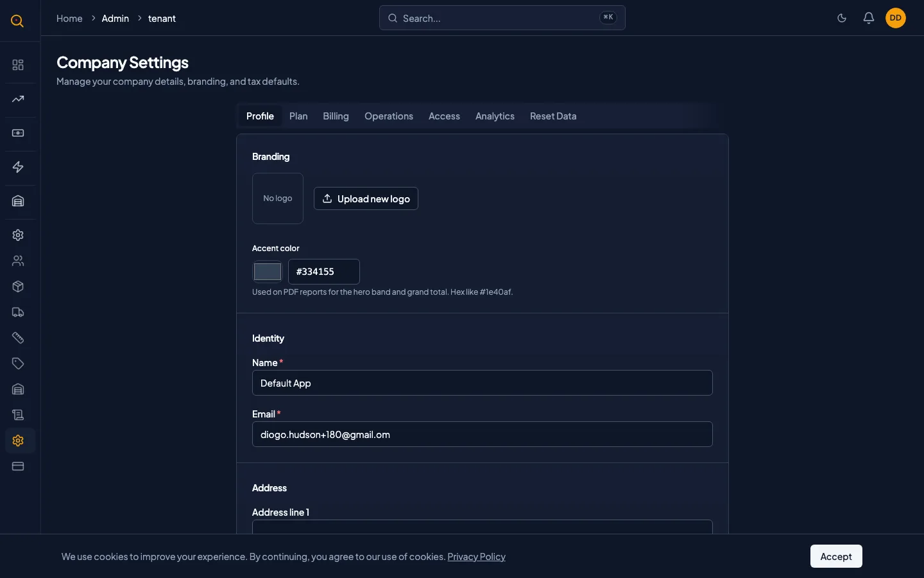Open the banknote cash sidebar icon

[18, 133]
